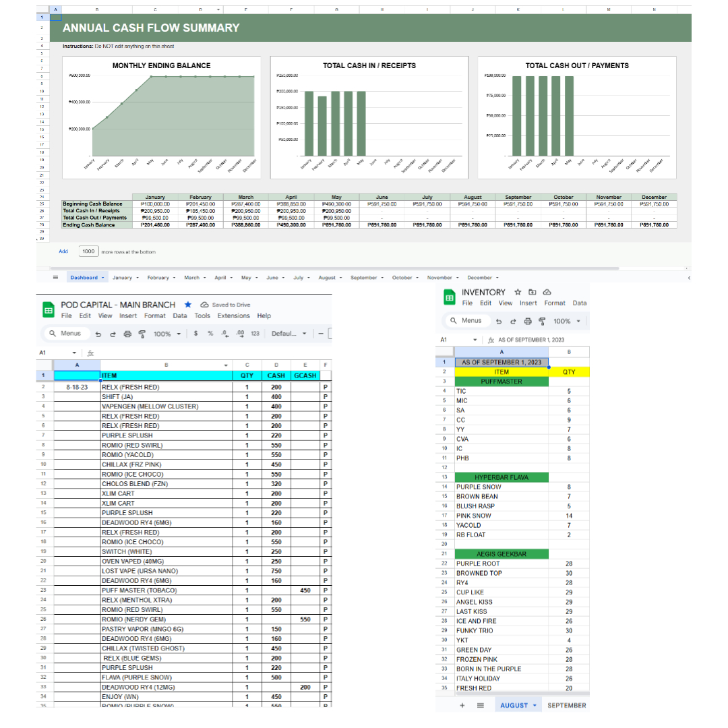Open all sheets list beside the Dashboard tab
The width and height of the screenshot is (728, 728).
pyautogui.click(x=56, y=277)
